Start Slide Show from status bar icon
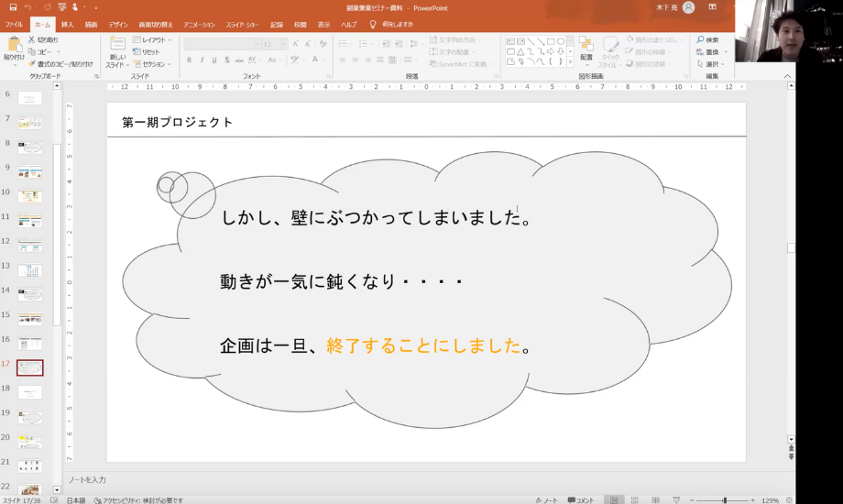The width and height of the screenshot is (843, 504). coord(676,500)
